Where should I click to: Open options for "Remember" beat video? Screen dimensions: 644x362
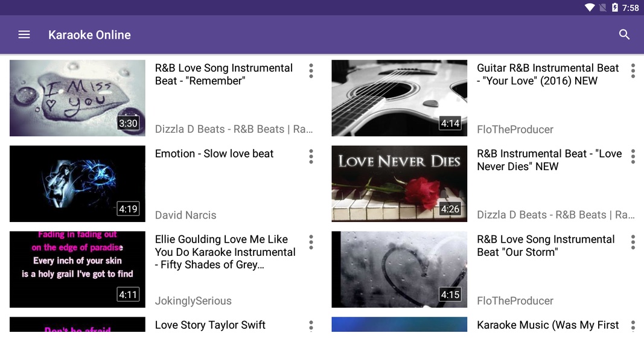click(x=311, y=71)
